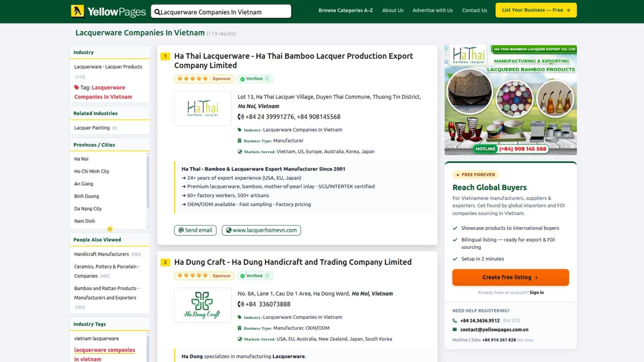Click the Ha Thai bamboo lacquer logo thumbnail
This screenshot has width=644, height=362.
coord(203,109)
